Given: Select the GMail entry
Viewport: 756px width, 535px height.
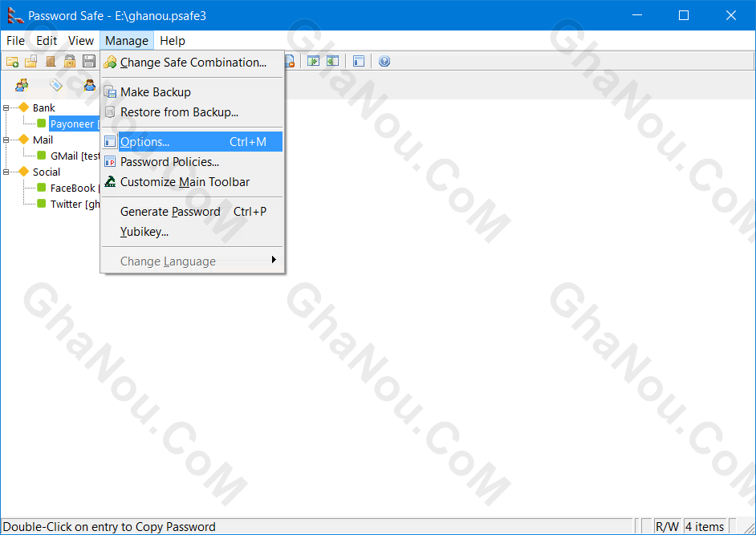Looking at the screenshot, I should pyautogui.click(x=75, y=156).
